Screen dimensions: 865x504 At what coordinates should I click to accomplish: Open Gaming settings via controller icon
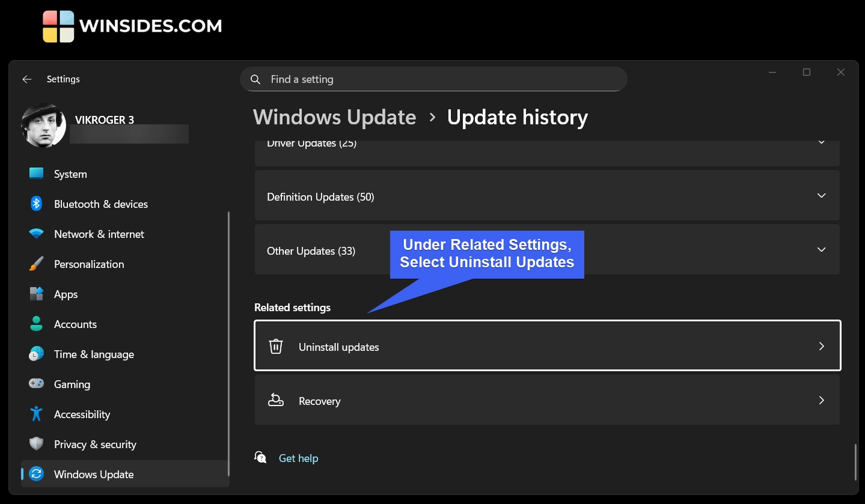click(x=36, y=384)
